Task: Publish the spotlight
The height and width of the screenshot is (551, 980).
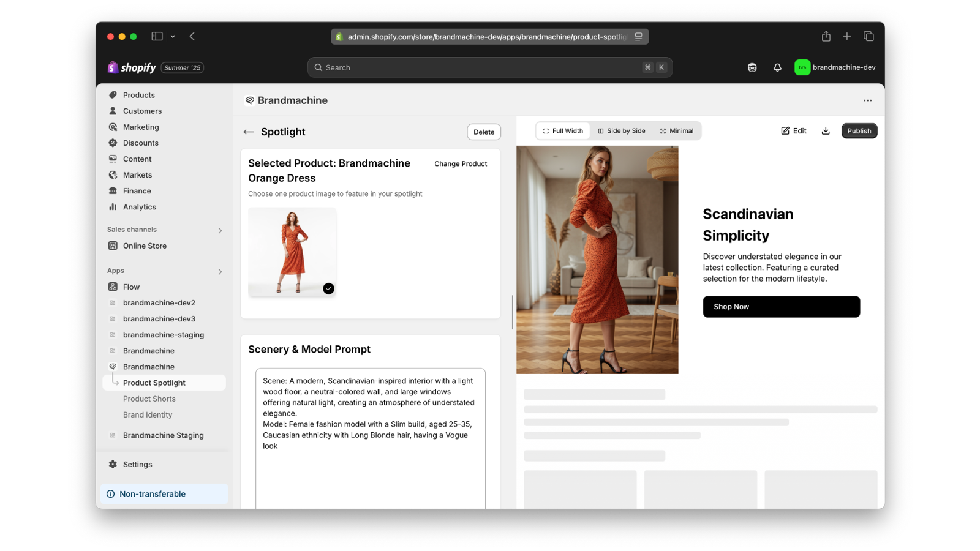Action: click(x=859, y=130)
